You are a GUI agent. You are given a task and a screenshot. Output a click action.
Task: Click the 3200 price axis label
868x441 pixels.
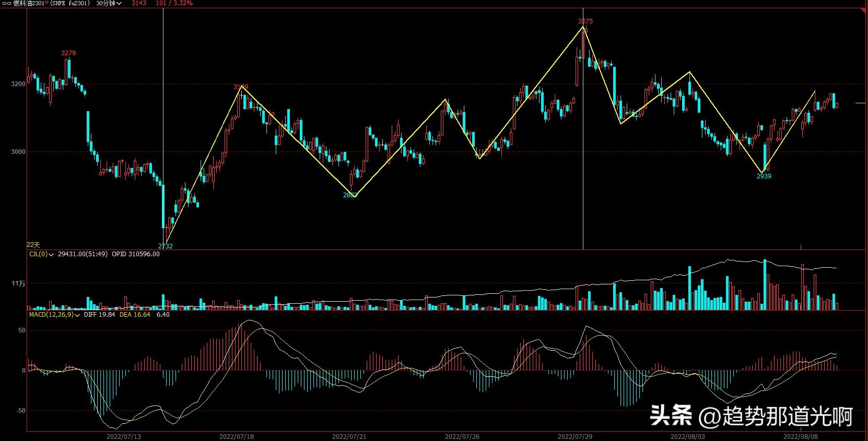tap(18, 84)
